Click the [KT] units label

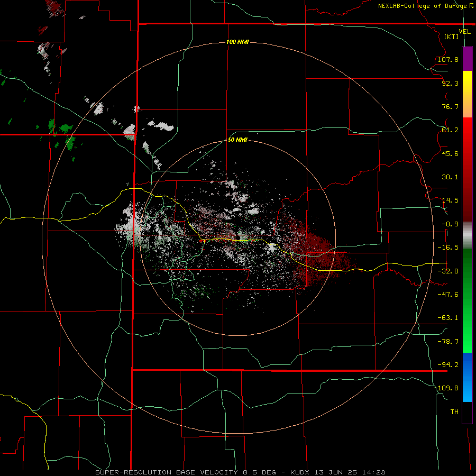click(x=452, y=36)
